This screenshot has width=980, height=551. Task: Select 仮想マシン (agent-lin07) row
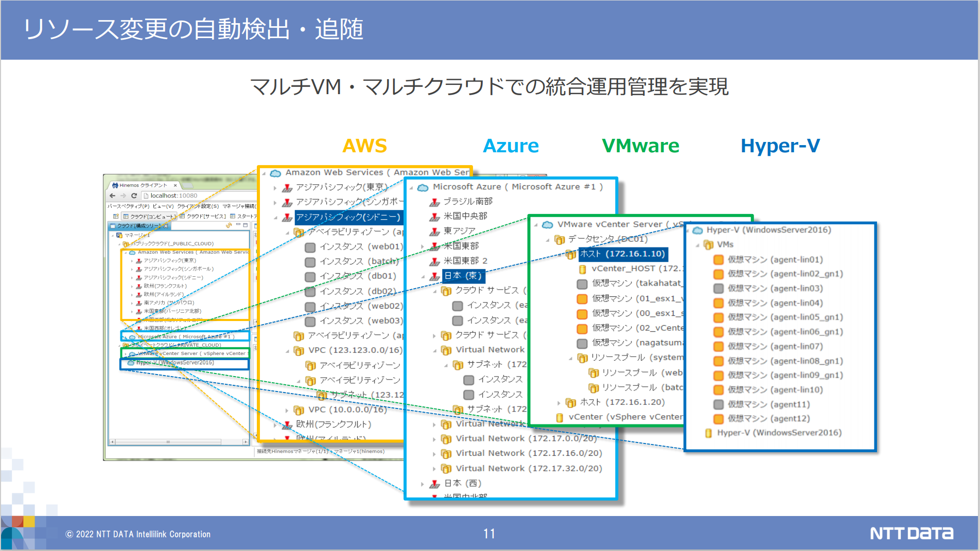[x=775, y=346]
